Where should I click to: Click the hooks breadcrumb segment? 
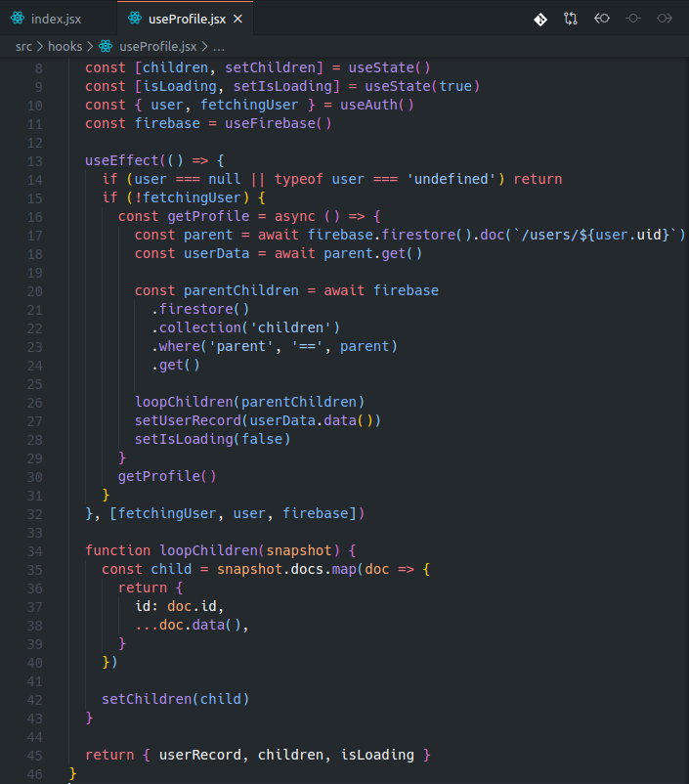65,47
